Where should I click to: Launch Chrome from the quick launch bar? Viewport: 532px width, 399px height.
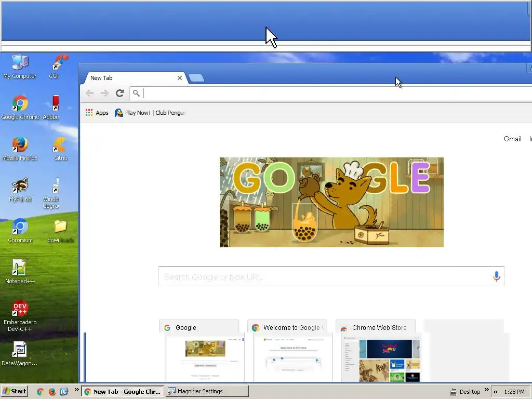41,392
